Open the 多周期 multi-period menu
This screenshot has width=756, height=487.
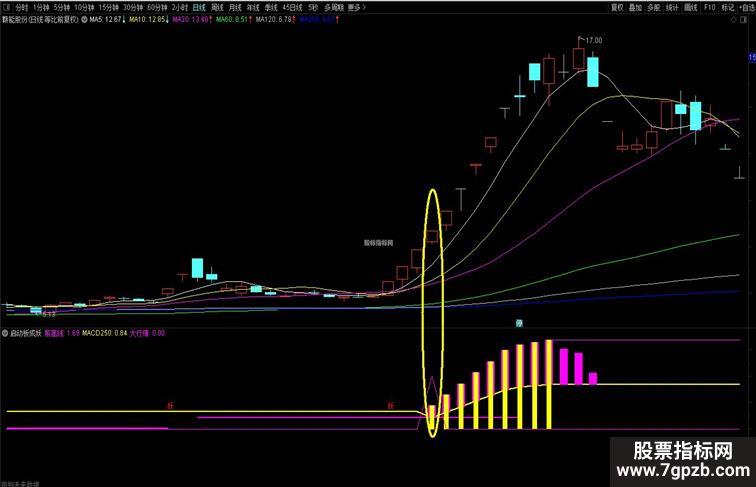(x=334, y=7)
